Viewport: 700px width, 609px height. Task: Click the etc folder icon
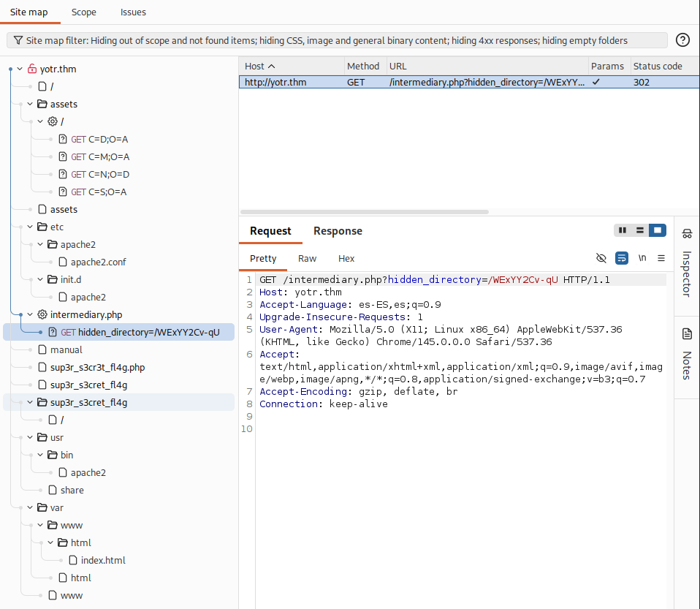(x=42, y=227)
